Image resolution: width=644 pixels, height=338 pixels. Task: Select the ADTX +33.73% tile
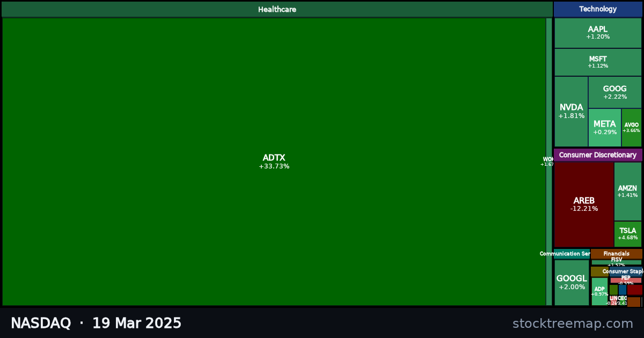pyautogui.click(x=274, y=161)
